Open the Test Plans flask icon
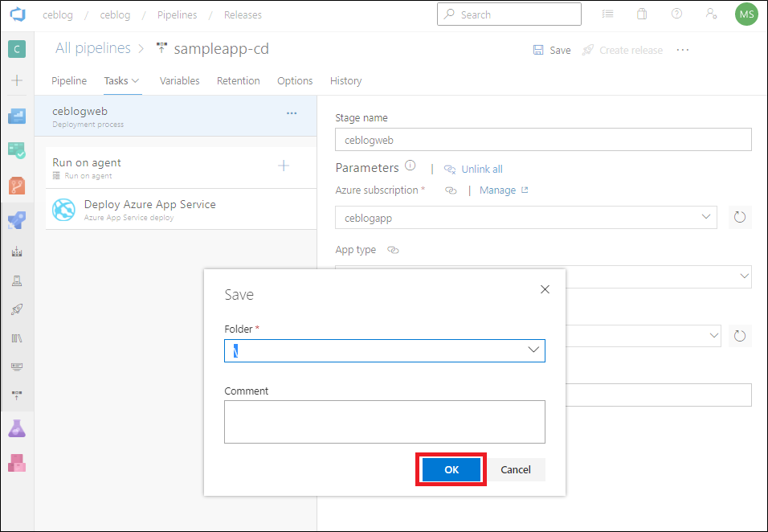The width and height of the screenshot is (768, 532). (x=17, y=428)
